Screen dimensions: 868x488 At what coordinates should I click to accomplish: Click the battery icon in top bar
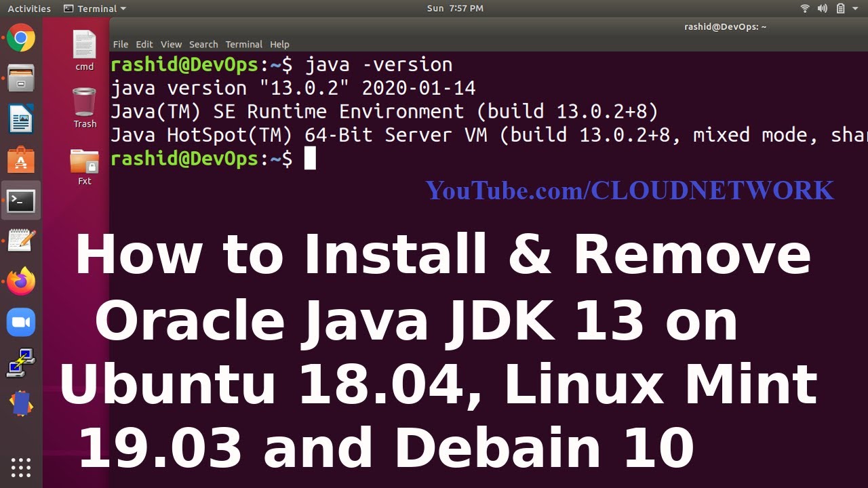(x=840, y=9)
